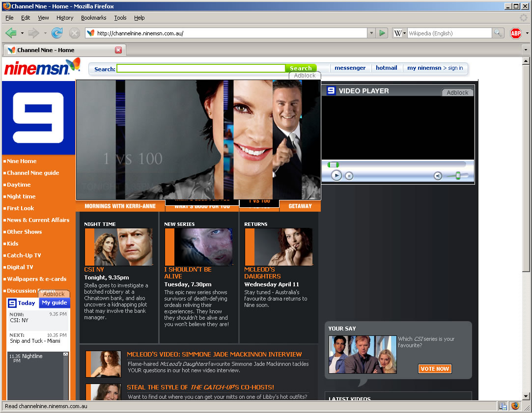Click the Adblock Plus ABP icon
Image resolution: width=532 pixels, height=413 pixels.
click(515, 33)
